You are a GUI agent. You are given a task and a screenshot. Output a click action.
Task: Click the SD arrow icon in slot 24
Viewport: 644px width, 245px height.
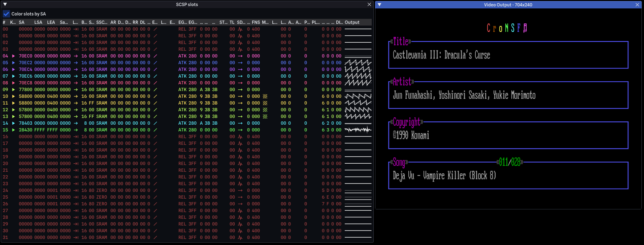coord(240,191)
